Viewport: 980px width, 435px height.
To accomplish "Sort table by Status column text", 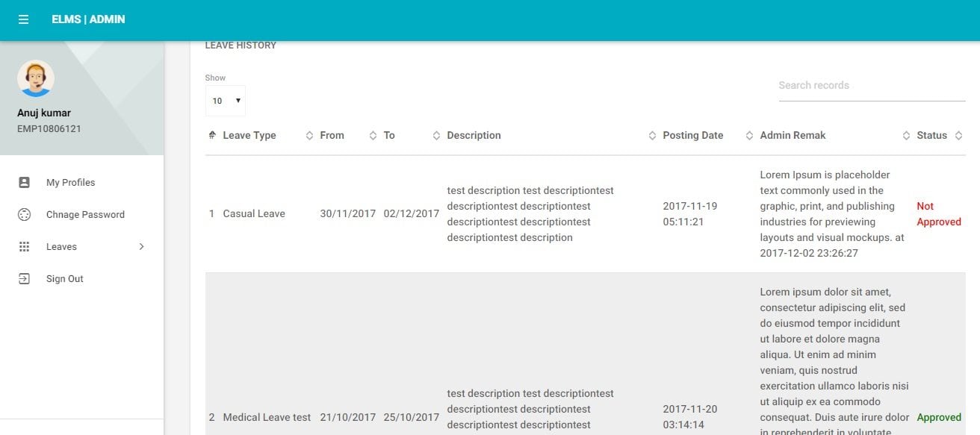I will click(x=931, y=135).
